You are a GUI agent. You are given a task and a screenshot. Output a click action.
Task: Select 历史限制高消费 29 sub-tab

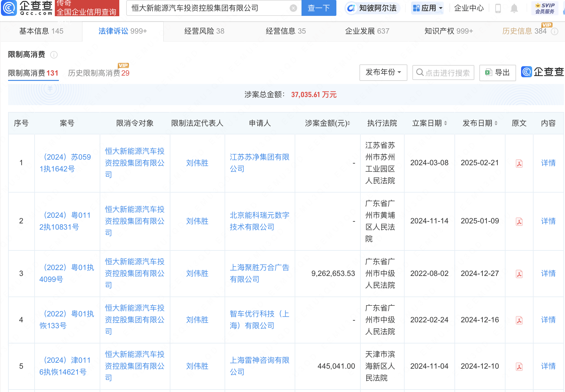coord(99,73)
